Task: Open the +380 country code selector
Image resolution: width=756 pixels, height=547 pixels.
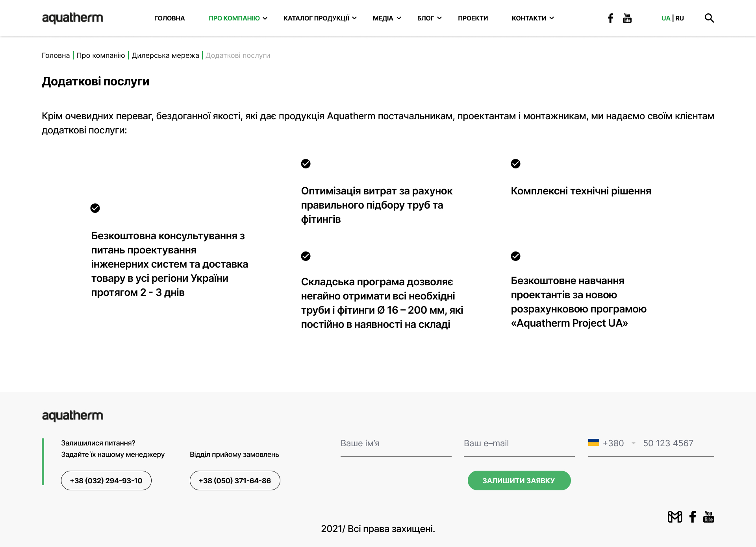Action: click(612, 443)
